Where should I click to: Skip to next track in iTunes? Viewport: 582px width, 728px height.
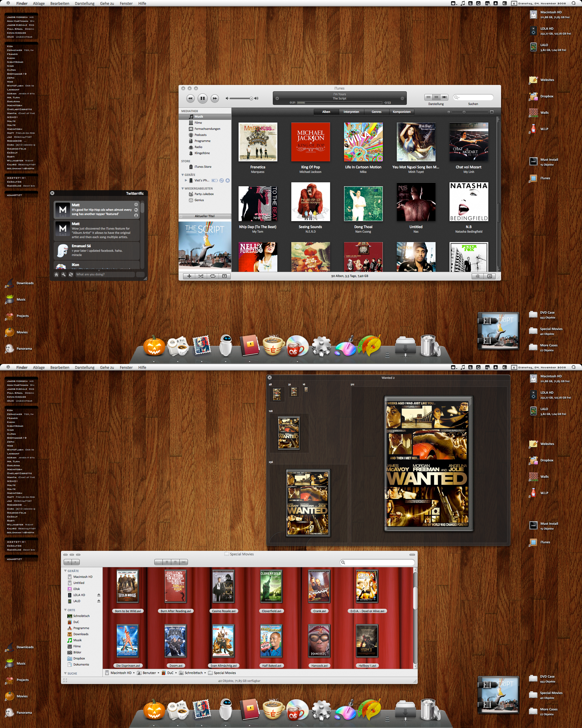215,99
